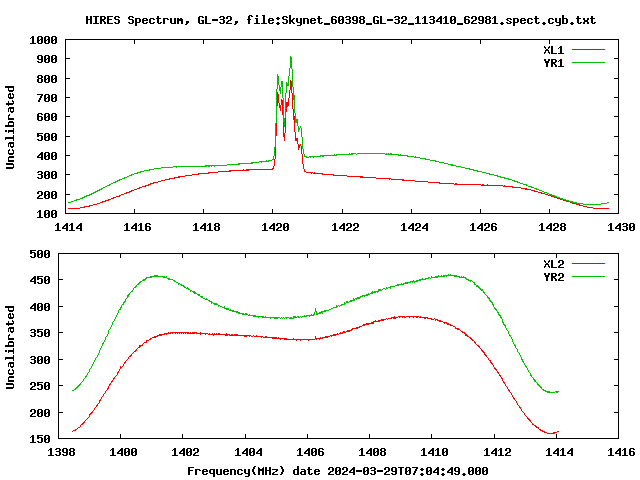Click the 1430 tick label on top x-axis
This screenshot has width=640, height=480.
621,227
